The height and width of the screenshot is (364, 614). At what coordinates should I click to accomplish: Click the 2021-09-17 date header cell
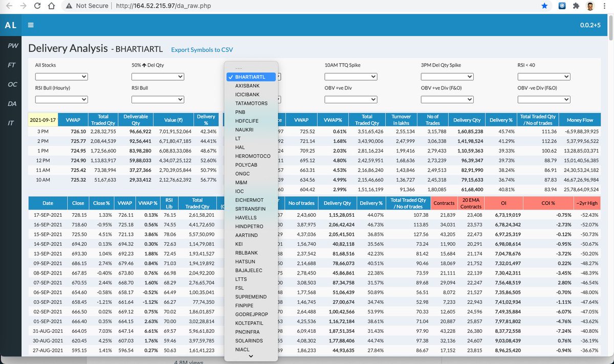[x=42, y=120]
